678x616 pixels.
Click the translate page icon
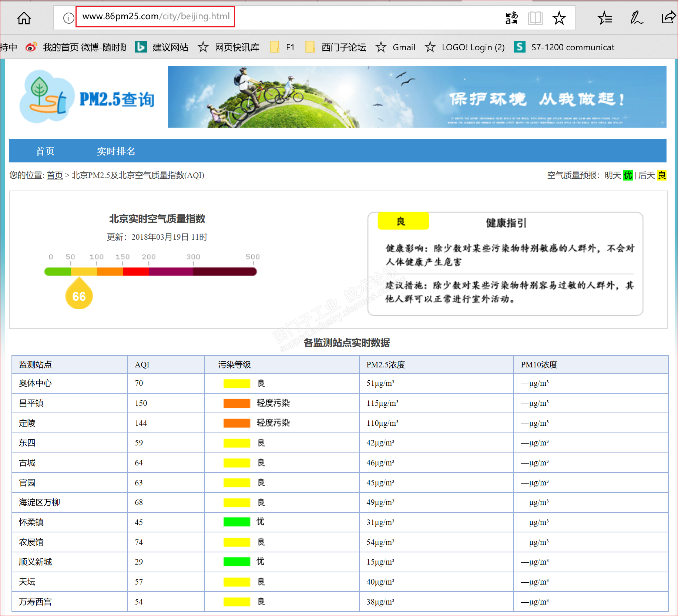coord(511,18)
